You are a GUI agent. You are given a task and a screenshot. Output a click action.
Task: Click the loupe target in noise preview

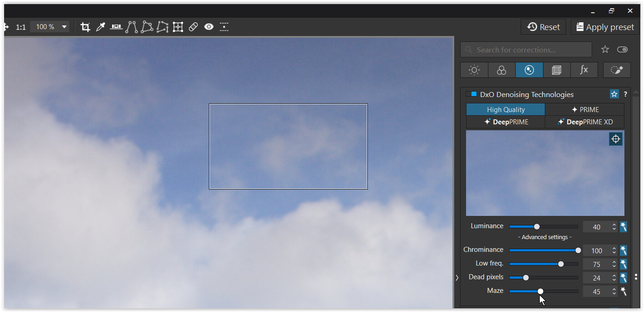[615, 139]
